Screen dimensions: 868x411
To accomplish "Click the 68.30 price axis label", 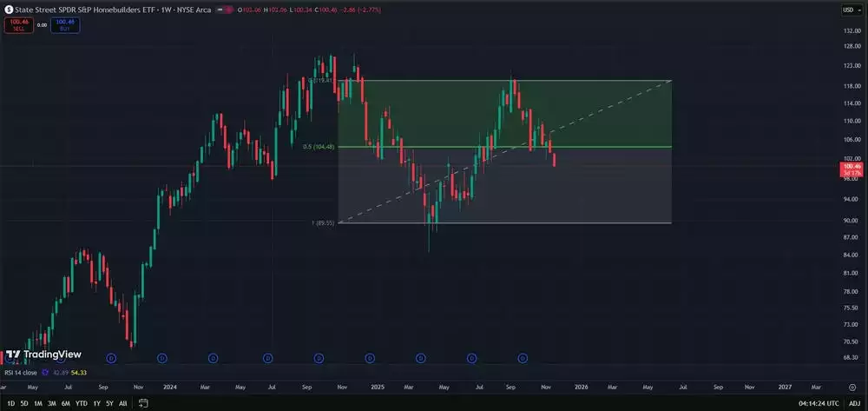I will coord(852,358).
